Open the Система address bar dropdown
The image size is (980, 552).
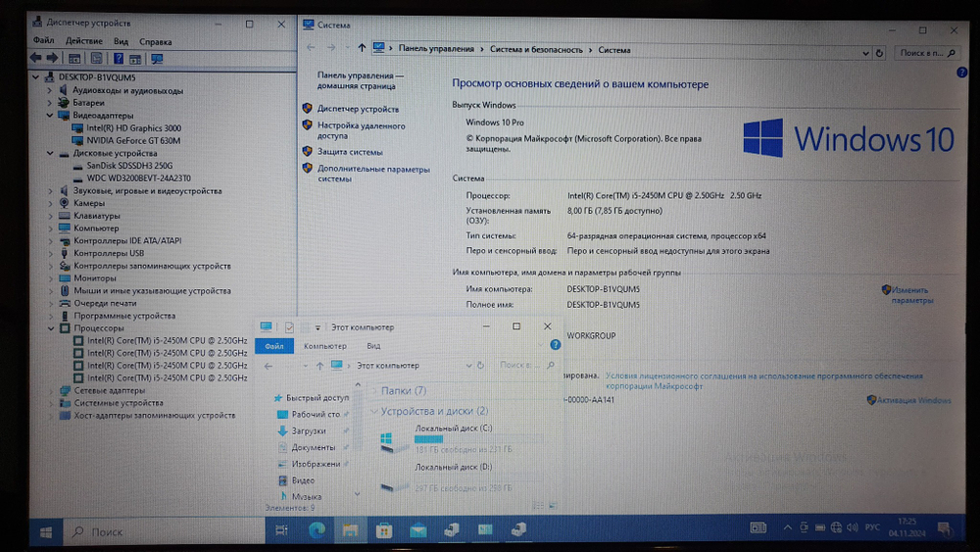click(865, 53)
